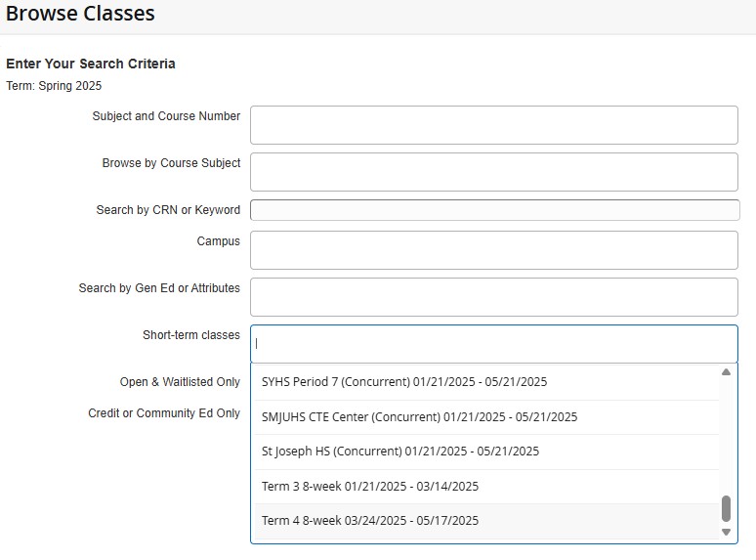
Task: Click the dropdown list scroll down arrow
Action: (726, 532)
